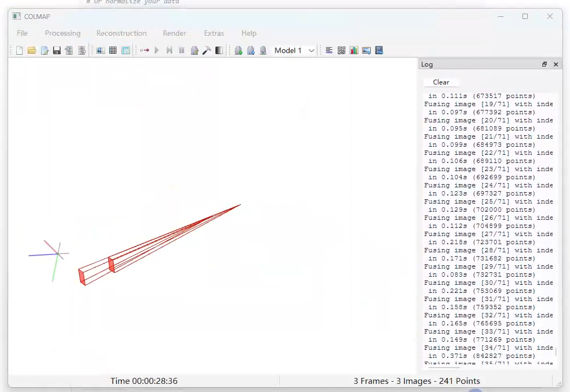570x392 pixels.
Task: Open the Extras menu
Action: point(214,33)
